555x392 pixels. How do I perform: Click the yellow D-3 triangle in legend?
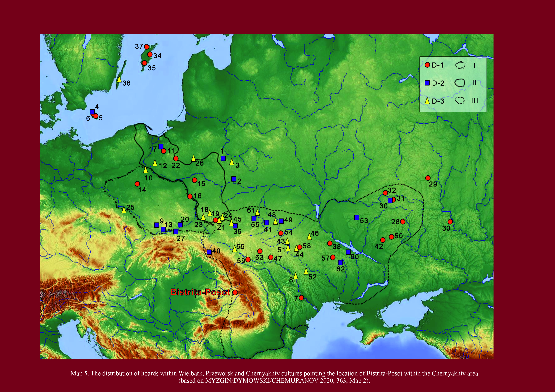click(427, 101)
